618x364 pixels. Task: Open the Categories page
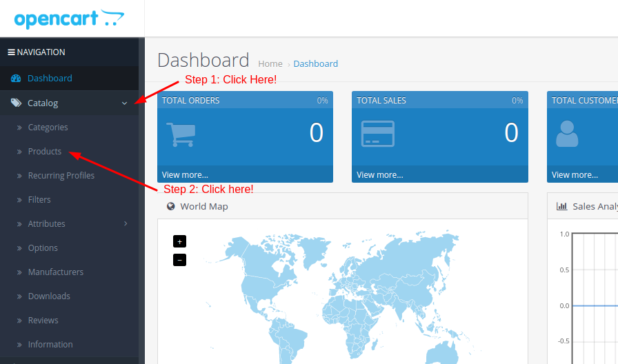[48, 128]
